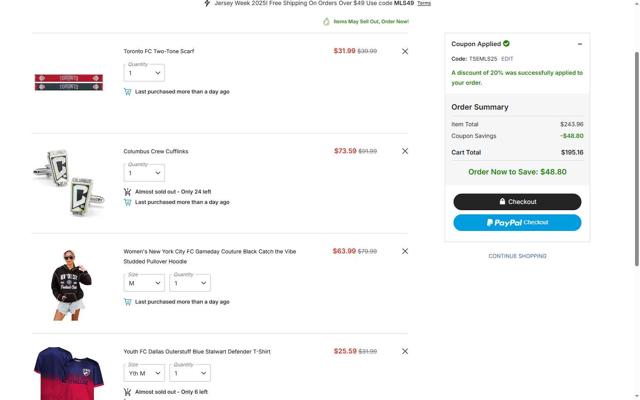This screenshot has width=640, height=400.
Task: Collapse the Coupon Applied section
Action: tap(580, 44)
